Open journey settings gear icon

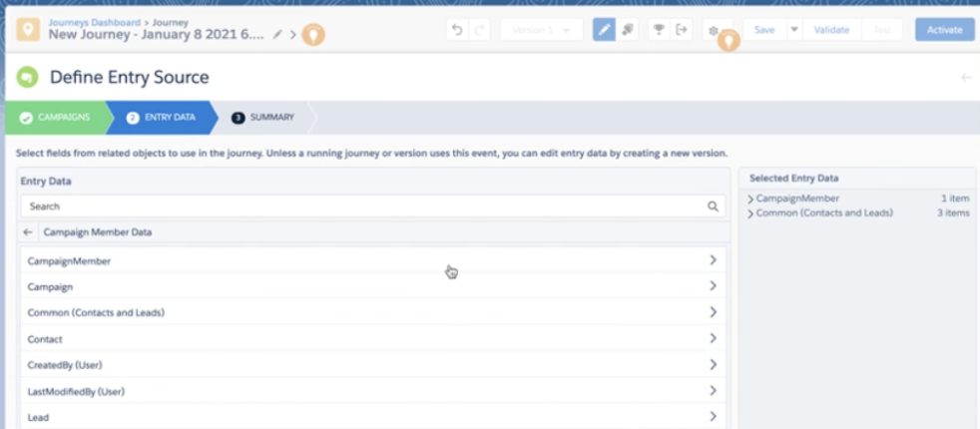(714, 30)
